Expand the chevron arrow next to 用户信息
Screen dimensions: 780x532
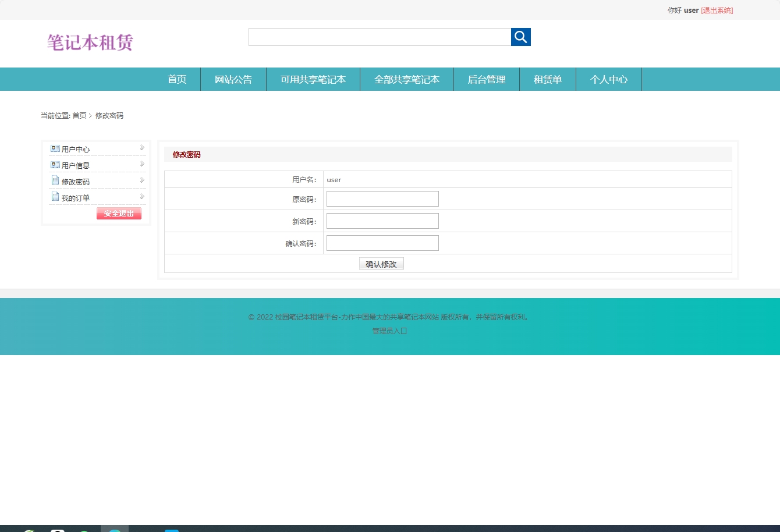click(x=141, y=164)
